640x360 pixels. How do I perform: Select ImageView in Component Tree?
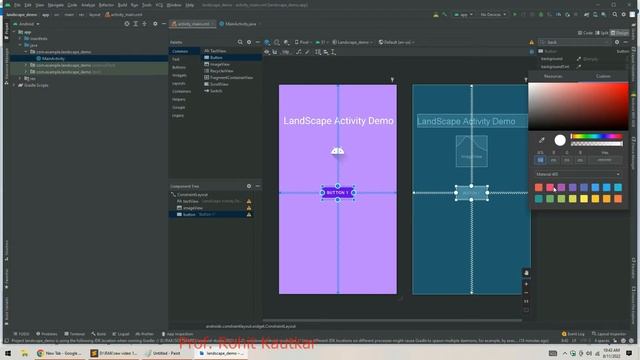pyautogui.click(x=193, y=208)
